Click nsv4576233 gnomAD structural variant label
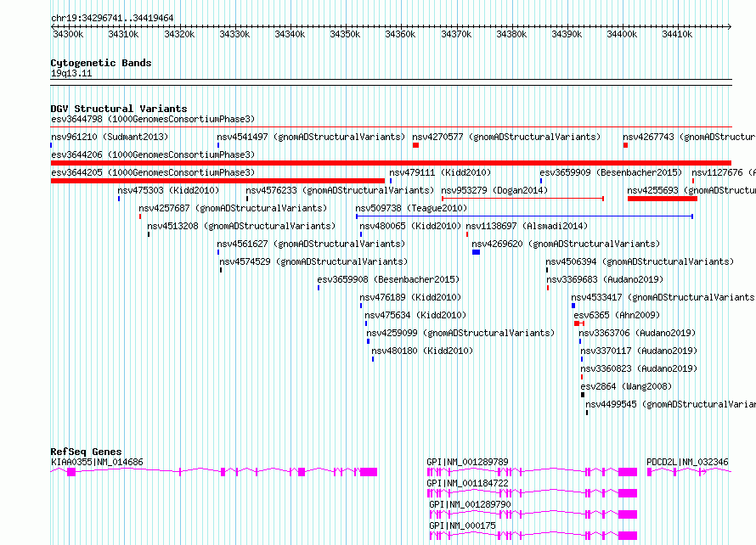The width and height of the screenshot is (756, 545). pyautogui.click(x=340, y=190)
